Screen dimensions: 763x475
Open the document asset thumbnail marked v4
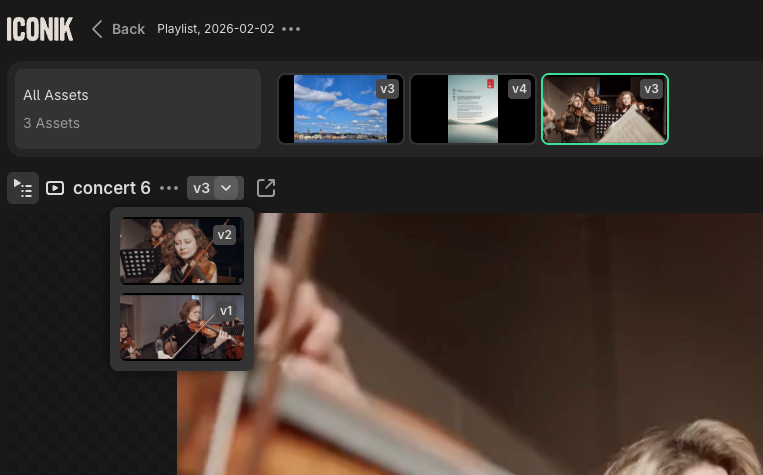click(472, 109)
